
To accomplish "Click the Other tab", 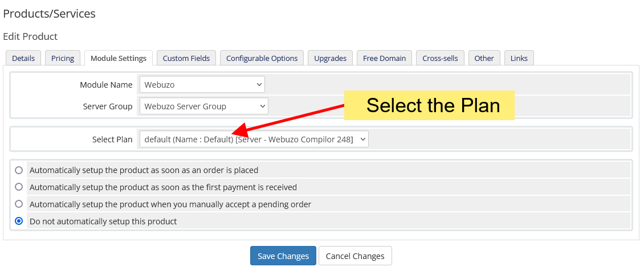I will 484,58.
